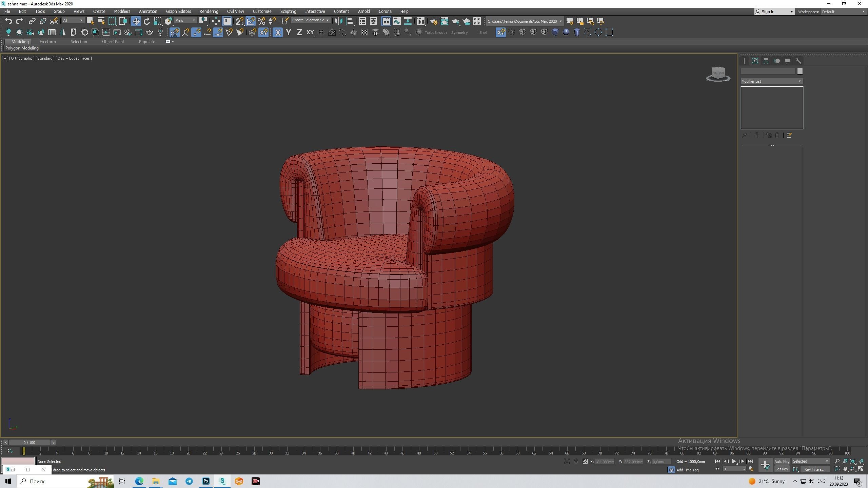Click the Maximize Viewport Toggle icon
This screenshot has height=488, width=868.
pyautogui.click(x=861, y=469)
